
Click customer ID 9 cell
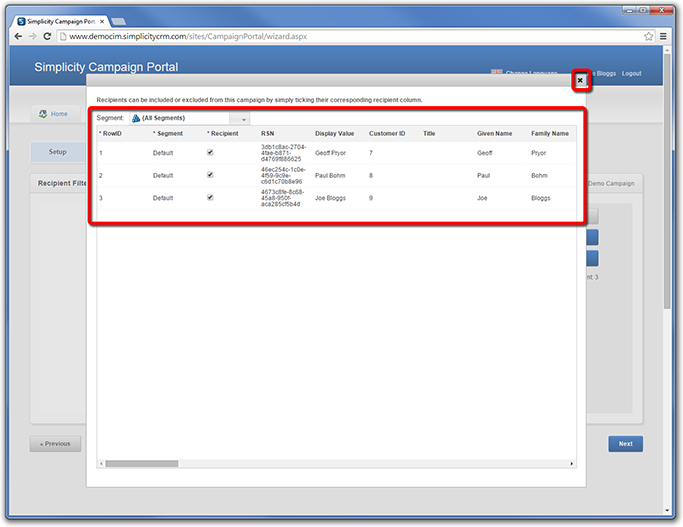click(371, 198)
